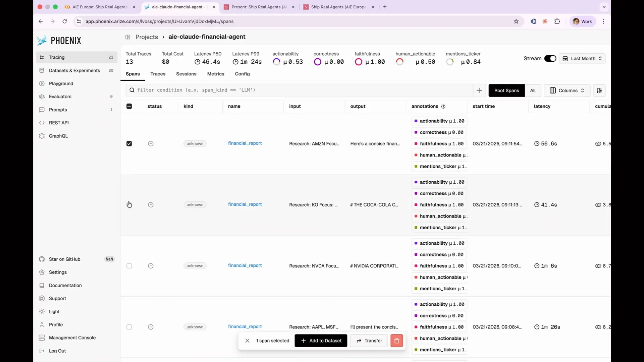
Task: Open the Tracing sidebar item
Action: tap(76, 57)
